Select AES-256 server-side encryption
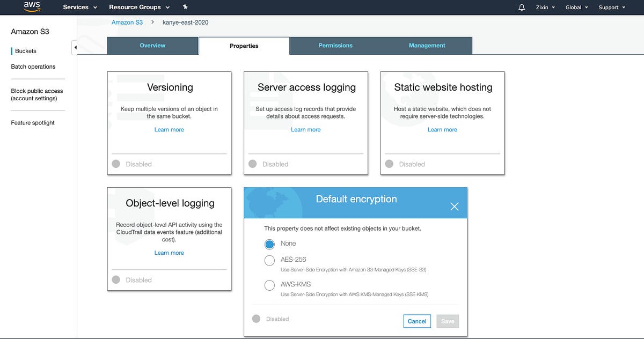Viewport: 644px width, 339px height. click(x=269, y=260)
